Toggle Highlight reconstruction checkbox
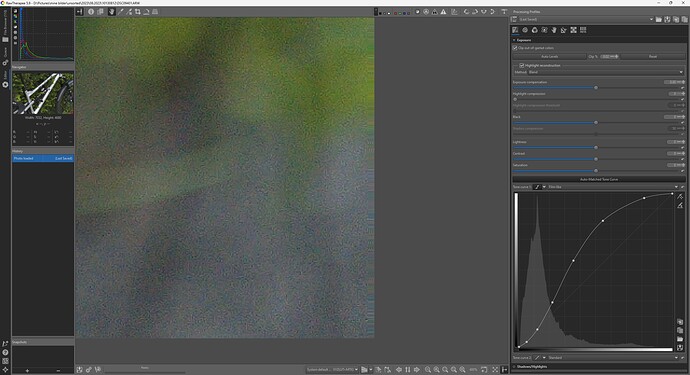This screenshot has width=690, height=375. [x=522, y=65]
